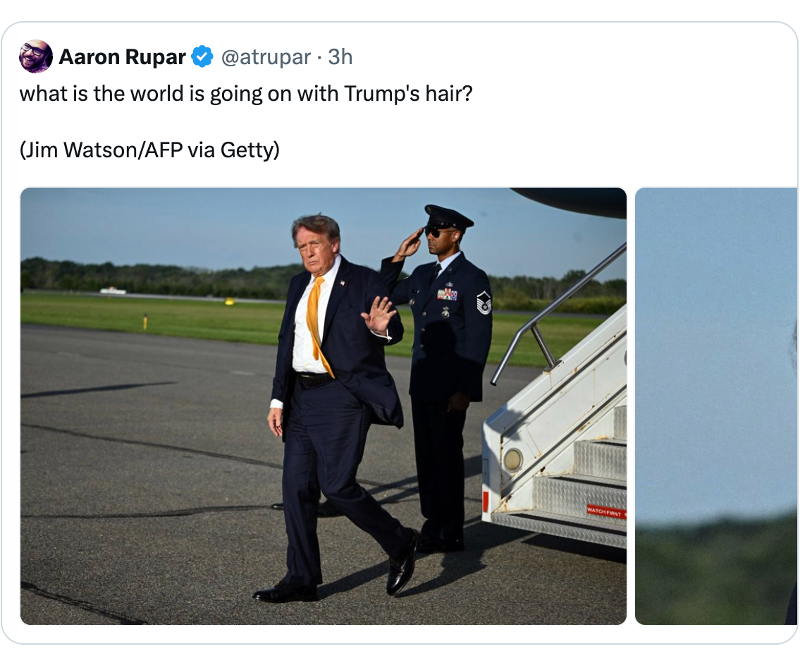The image size is (812, 663).
Task: Visit the @atrupar handle link
Action: click(x=266, y=57)
